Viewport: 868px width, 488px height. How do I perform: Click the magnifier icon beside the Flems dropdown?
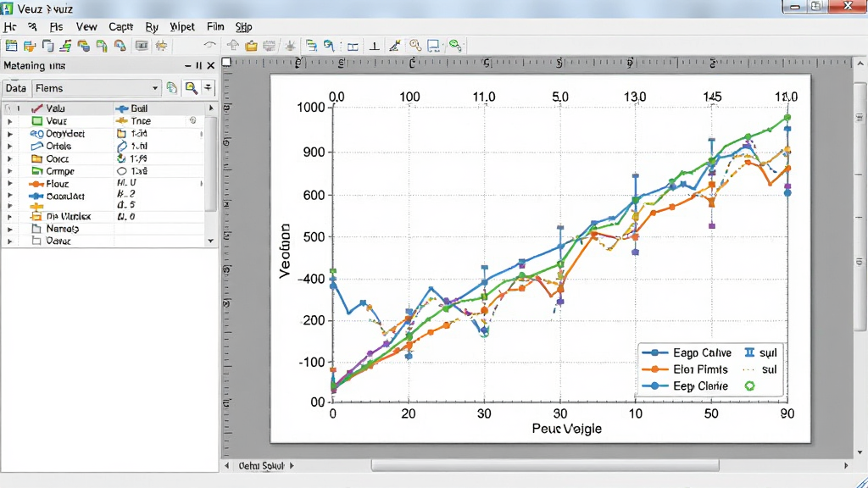[x=191, y=87]
